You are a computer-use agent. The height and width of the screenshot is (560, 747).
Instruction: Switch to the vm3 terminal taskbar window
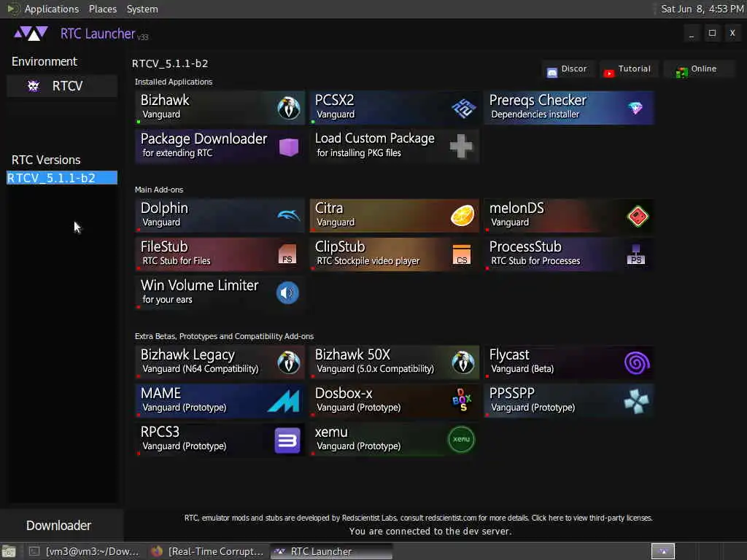(85, 551)
